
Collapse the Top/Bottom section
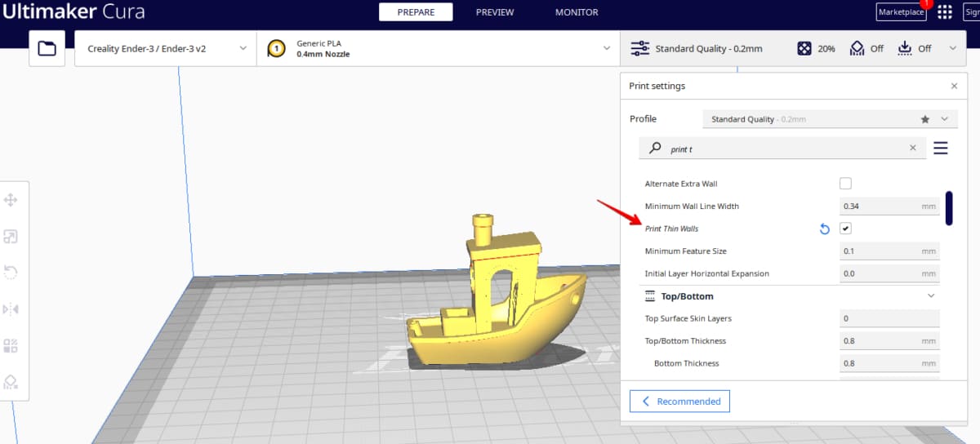pyautogui.click(x=931, y=295)
